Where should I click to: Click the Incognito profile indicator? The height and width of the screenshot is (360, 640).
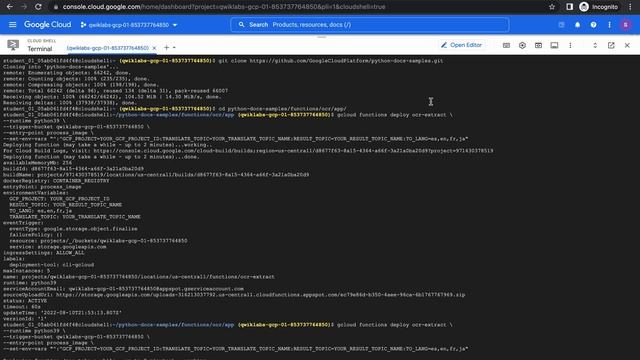coord(599,7)
